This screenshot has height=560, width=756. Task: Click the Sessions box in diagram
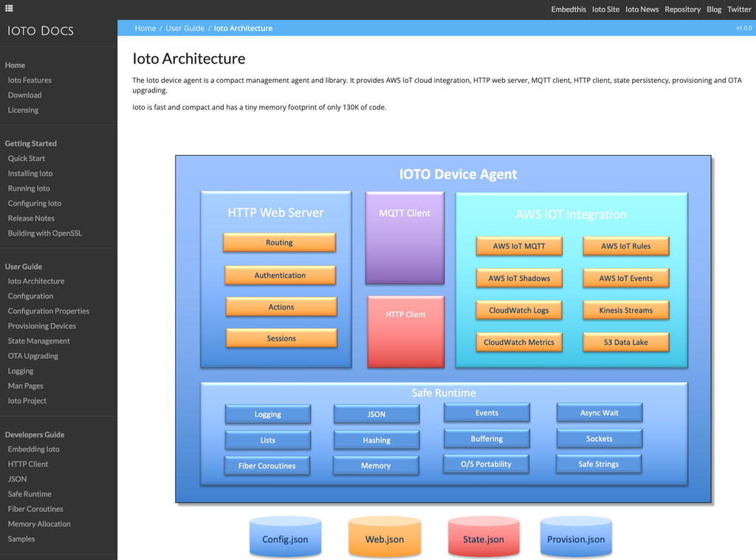tap(281, 338)
